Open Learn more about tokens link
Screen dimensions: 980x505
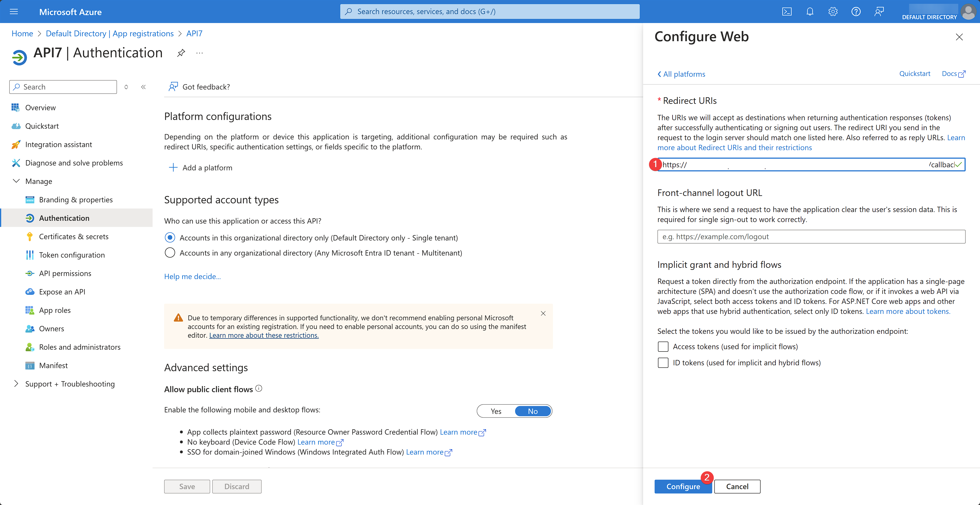(x=908, y=311)
